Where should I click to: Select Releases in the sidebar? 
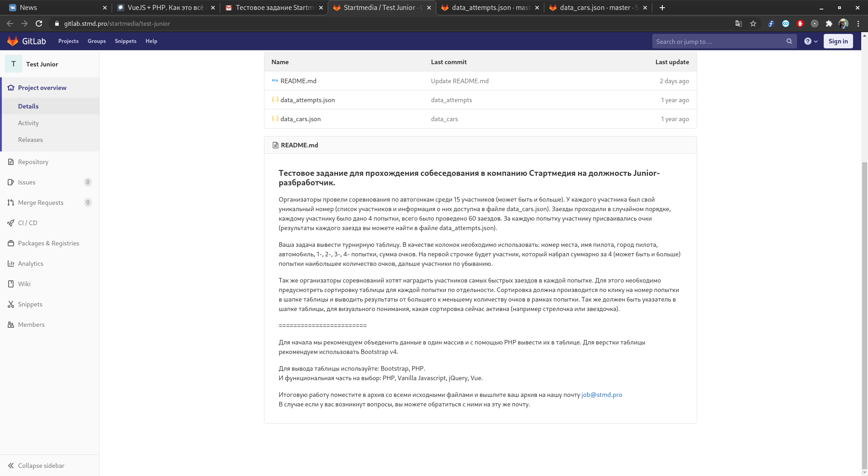pyautogui.click(x=50, y=140)
